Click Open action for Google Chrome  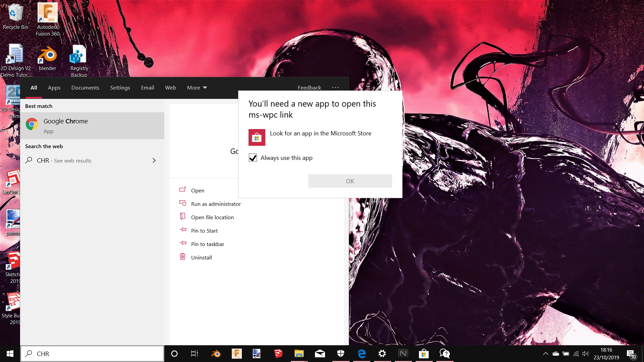click(x=198, y=190)
